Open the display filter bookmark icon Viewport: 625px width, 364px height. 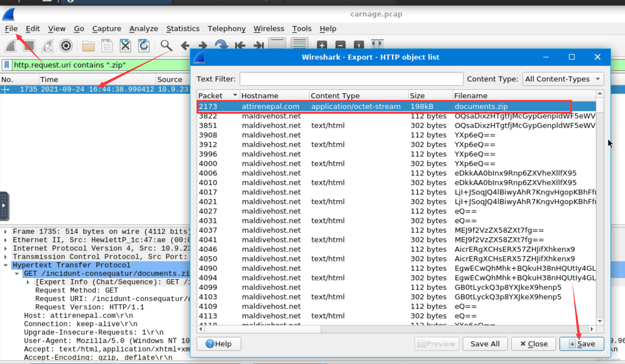click(7, 65)
